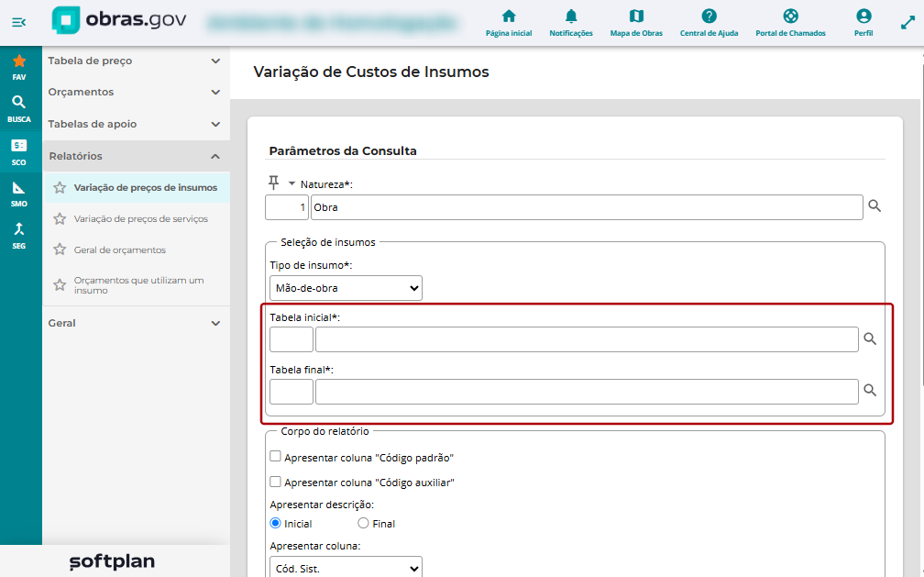This screenshot has width=924, height=577.
Task: Click the Tabela inicial description field
Action: click(587, 339)
